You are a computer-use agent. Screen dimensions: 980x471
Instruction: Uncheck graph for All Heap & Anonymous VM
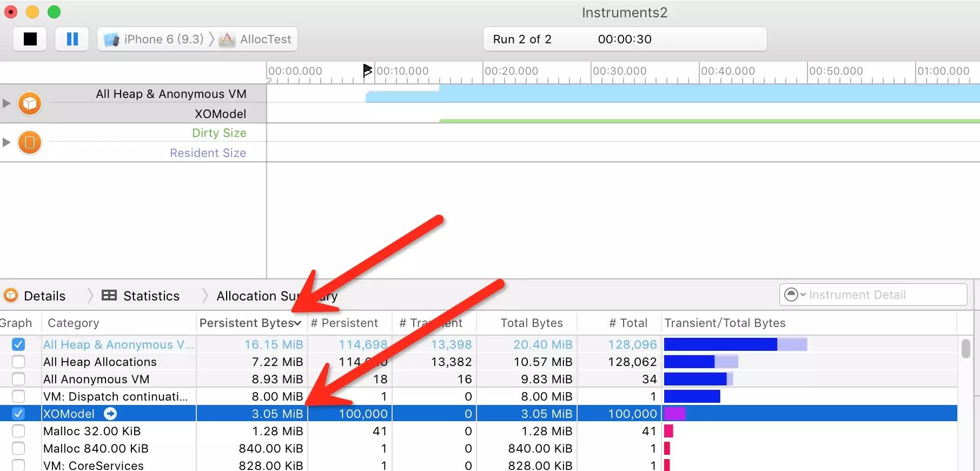[x=18, y=344]
